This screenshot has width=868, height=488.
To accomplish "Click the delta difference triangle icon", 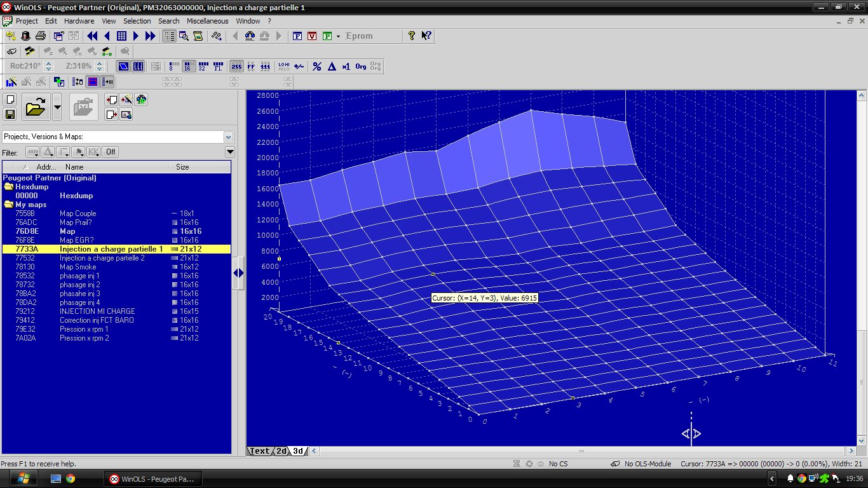I will 331,66.
